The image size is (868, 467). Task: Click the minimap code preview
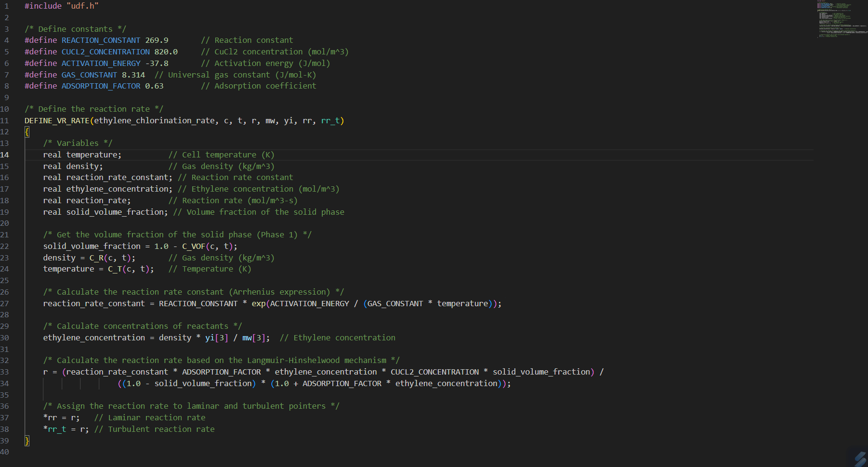coord(842,19)
